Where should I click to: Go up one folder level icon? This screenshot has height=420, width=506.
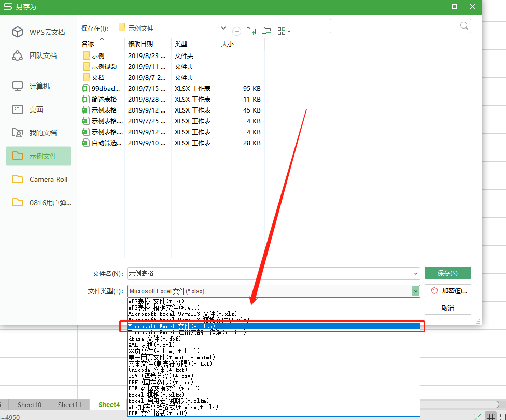(x=251, y=31)
